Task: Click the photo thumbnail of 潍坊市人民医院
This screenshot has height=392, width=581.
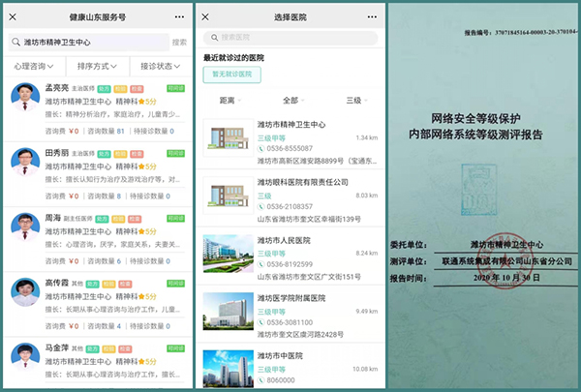Action: (x=229, y=254)
